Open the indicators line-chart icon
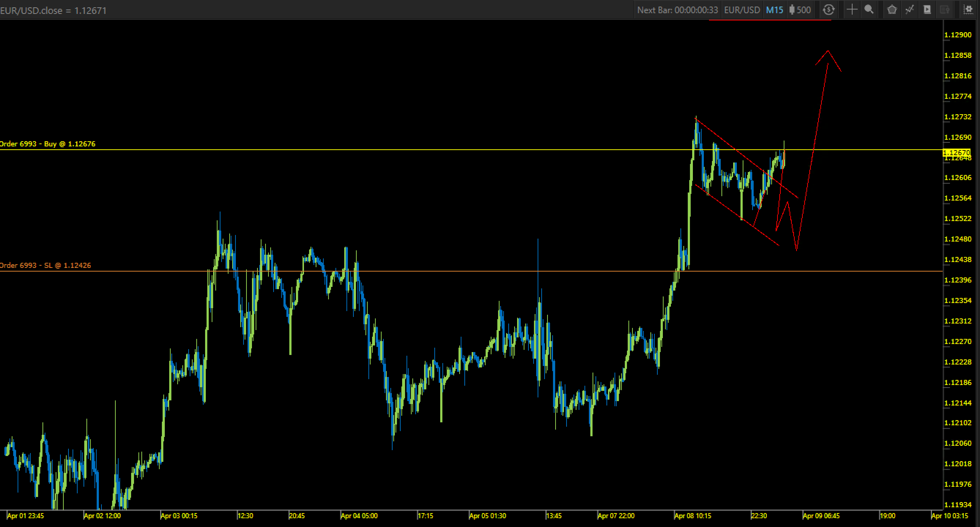This screenshot has height=527, width=980. [x=910, y=10]
